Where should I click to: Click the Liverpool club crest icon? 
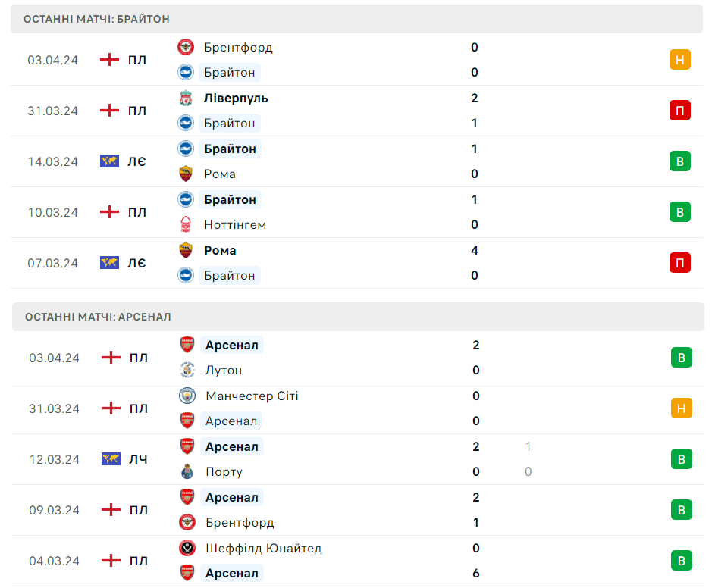[x=186, y=98]
